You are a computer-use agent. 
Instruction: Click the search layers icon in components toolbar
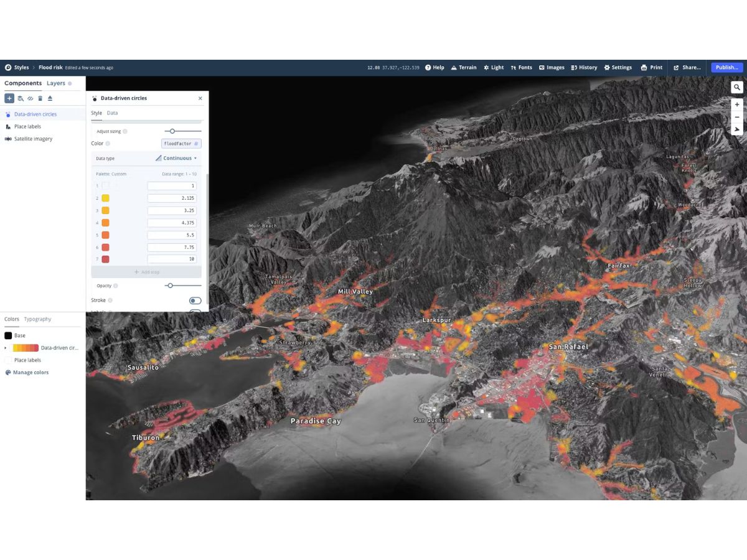pyautogui.click(x=20, y=98)
